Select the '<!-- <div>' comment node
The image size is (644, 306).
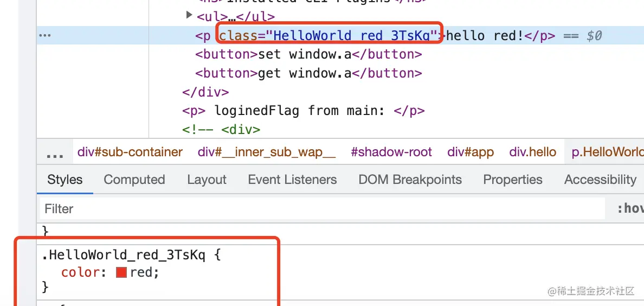221,130
